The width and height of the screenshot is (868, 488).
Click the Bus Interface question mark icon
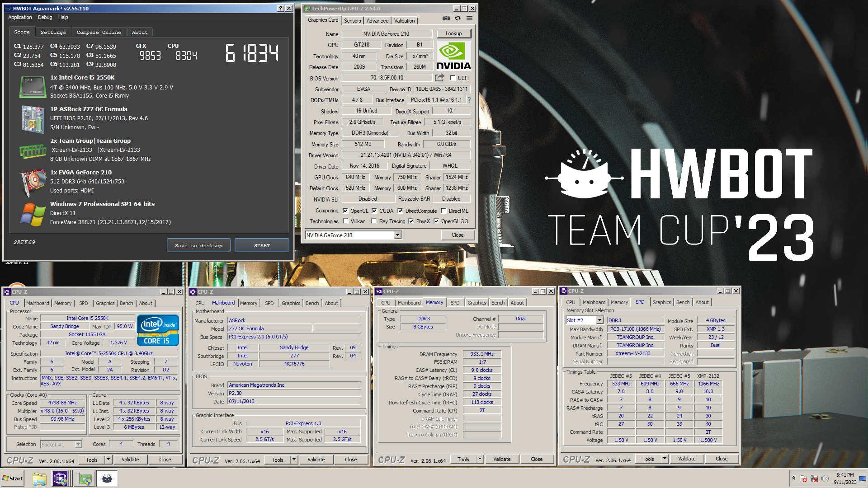[x=469, y=100]
